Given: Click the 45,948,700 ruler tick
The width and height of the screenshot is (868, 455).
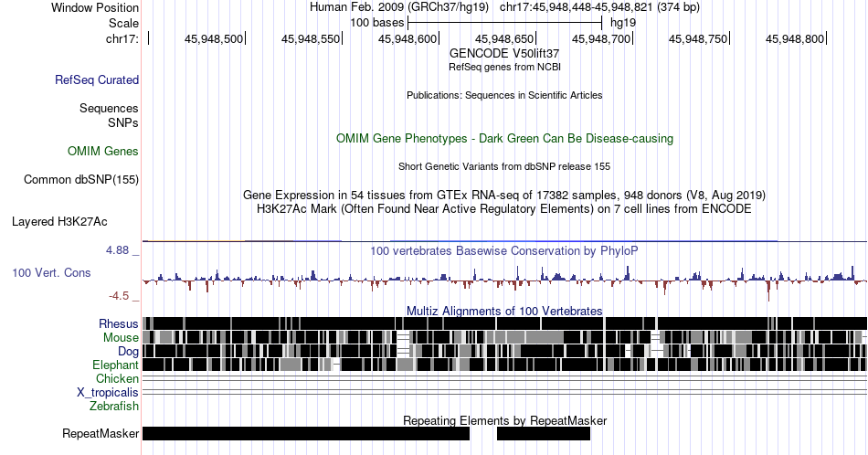Looking at the screenshot, I should coord(602,38).
